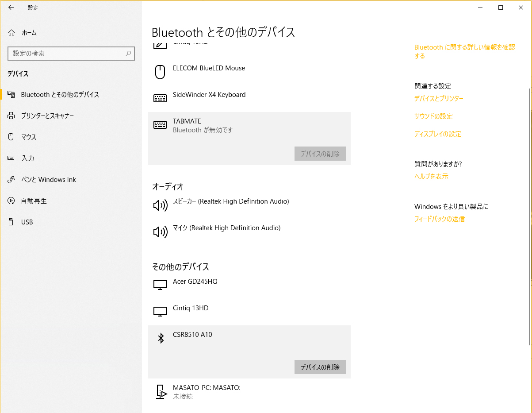Click ヘルプを表示 help link
The image size is (532, 413).
coord(431,177)
